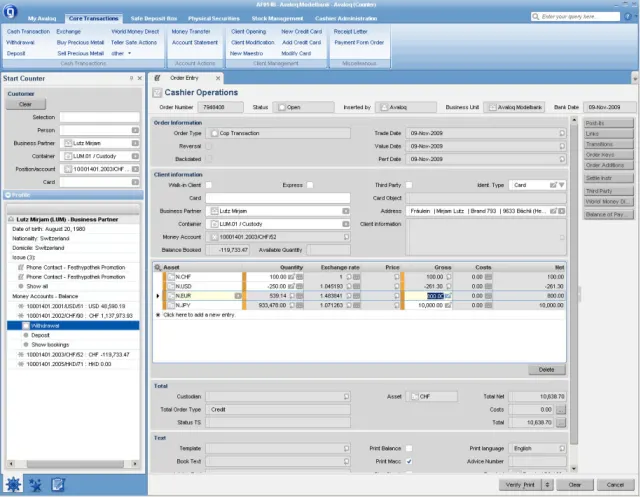Viewport: 640px width, 497px height.
Task: Click the tools icon in bottom-left bar
Action: (x=36, y=485)
